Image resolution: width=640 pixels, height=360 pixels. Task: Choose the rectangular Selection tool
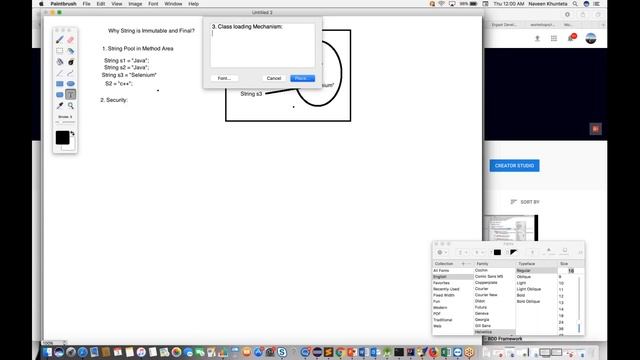point(60,51)
